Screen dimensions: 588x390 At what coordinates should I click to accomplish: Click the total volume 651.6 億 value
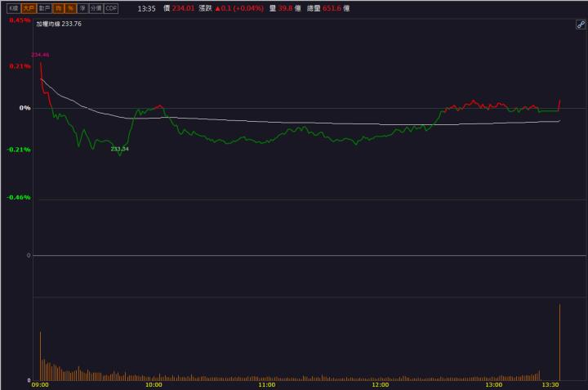pyautogui.click(x=336, y=7)
